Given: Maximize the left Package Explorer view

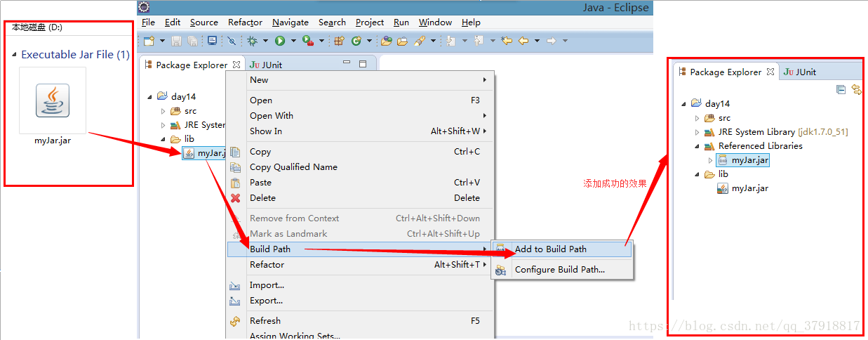Looking at the screenshot, I should click(x=363, y=64).
